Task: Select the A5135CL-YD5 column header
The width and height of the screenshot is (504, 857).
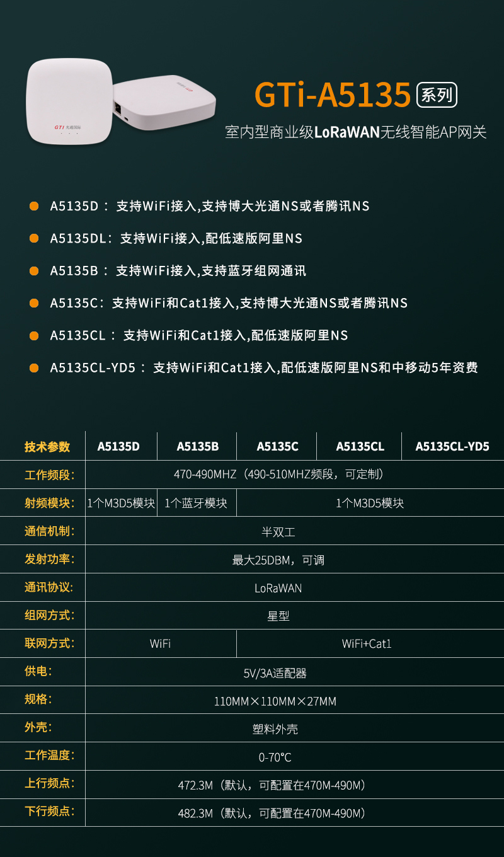Action: [452, 447]
